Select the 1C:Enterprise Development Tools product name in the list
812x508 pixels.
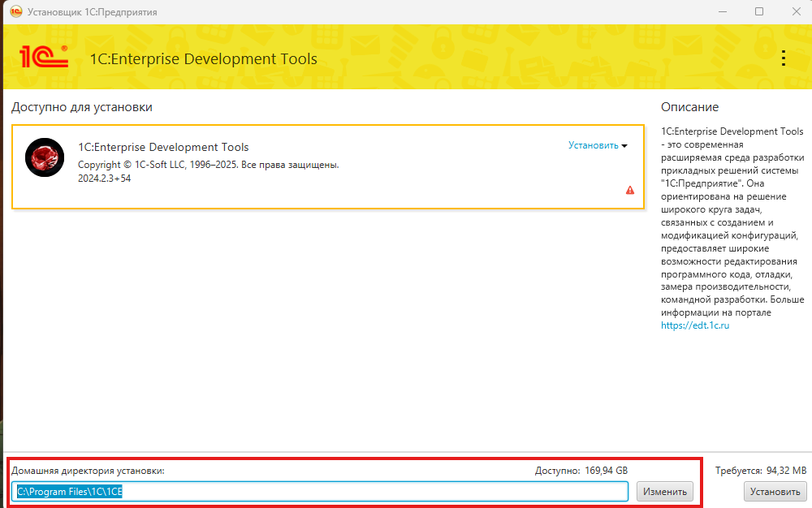pyautogui.click(x=163, y=147)
